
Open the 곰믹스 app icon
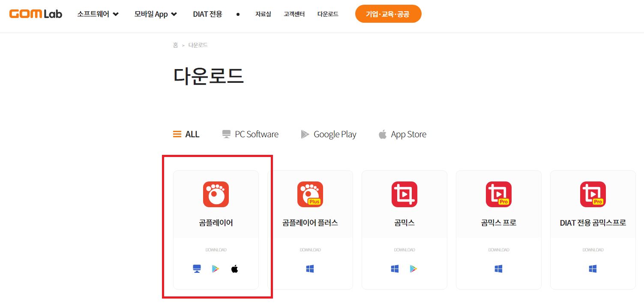coord(404,194)
